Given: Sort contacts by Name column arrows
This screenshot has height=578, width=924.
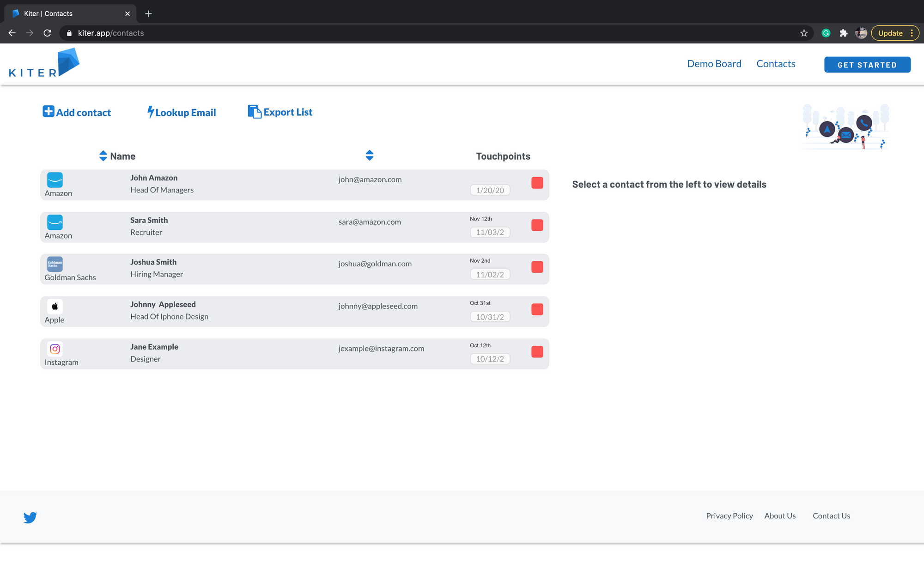Looking at the screenshot, I should [x=103, y=156].
